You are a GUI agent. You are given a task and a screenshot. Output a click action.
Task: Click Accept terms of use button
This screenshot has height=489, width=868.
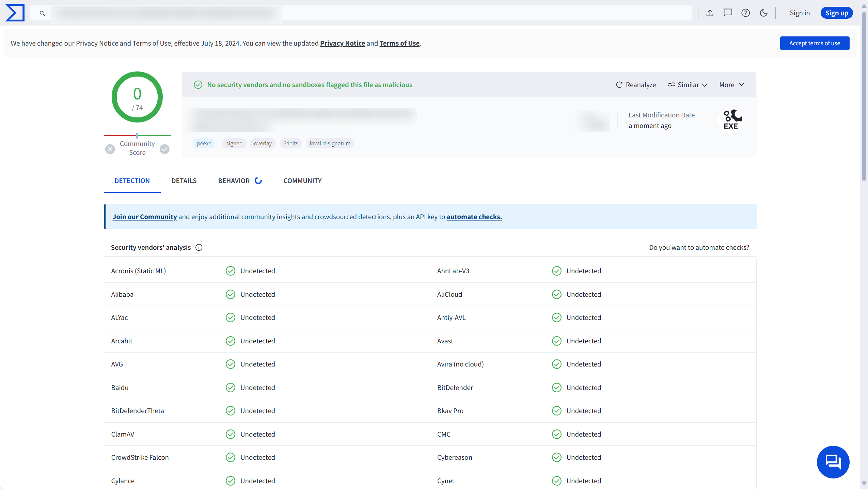pyautogui.click(x=815, y=43)
